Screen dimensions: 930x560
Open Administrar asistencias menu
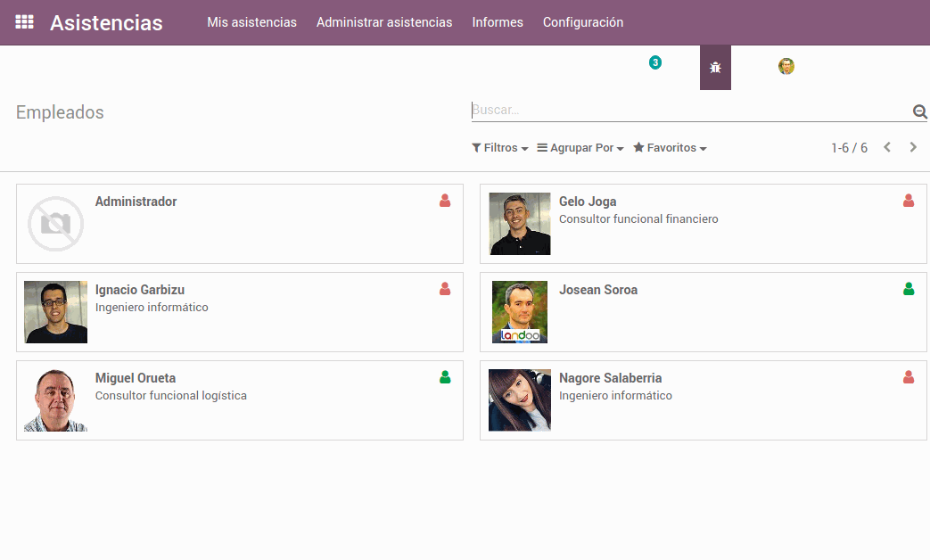click(x=384, y=22)
